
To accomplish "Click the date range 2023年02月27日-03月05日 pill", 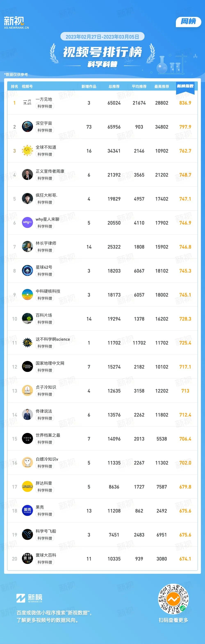I will [x=102, y=37].
